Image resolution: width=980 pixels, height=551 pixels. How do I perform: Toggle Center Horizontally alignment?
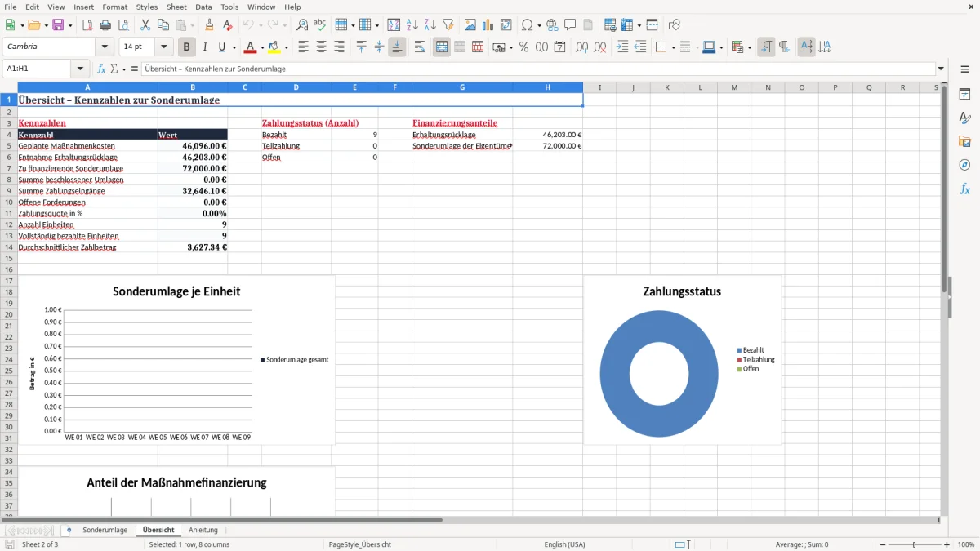coord(322,47)
